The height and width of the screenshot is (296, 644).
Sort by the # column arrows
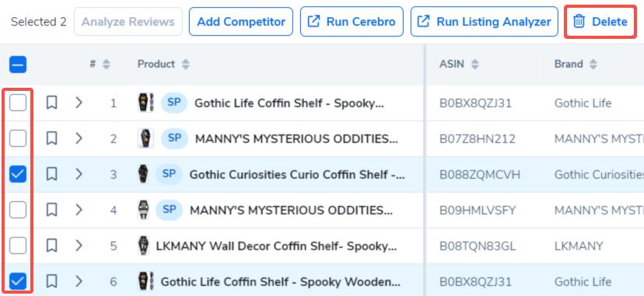click(x=107, y=64)
